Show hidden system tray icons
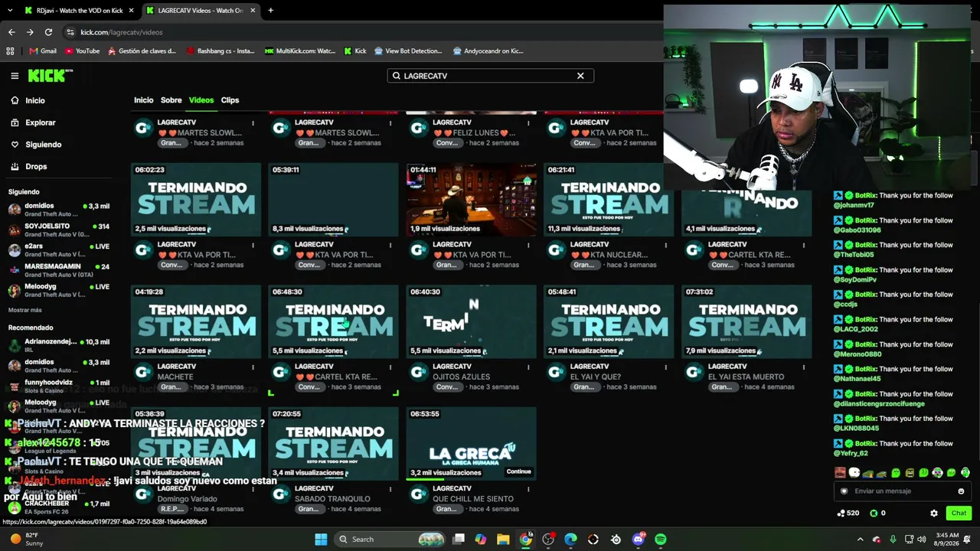Screen dimensions: 980x551 tap(862, 540)
